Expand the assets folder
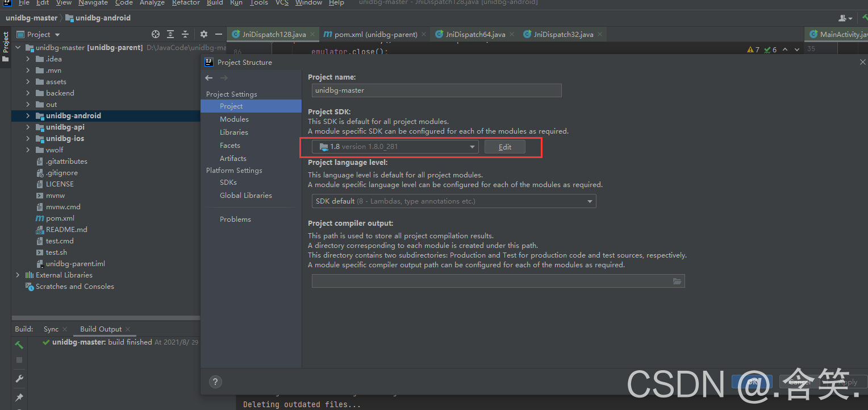This screenshot has height=410, width=868. click(28, 82)
